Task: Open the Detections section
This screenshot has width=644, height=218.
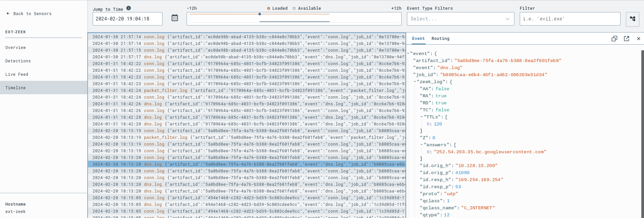Action: (x=18, y=61)
